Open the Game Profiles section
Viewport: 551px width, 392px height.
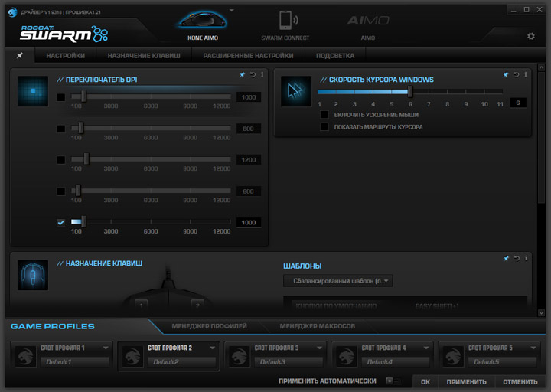point(53,326)
